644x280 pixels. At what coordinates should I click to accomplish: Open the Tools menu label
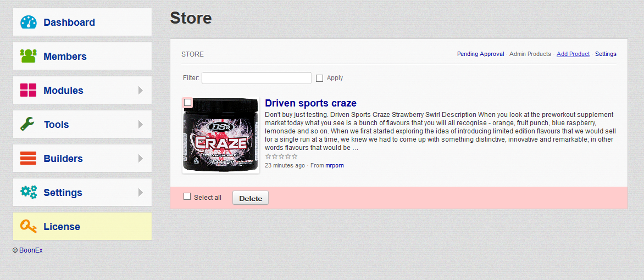point(56,125)
